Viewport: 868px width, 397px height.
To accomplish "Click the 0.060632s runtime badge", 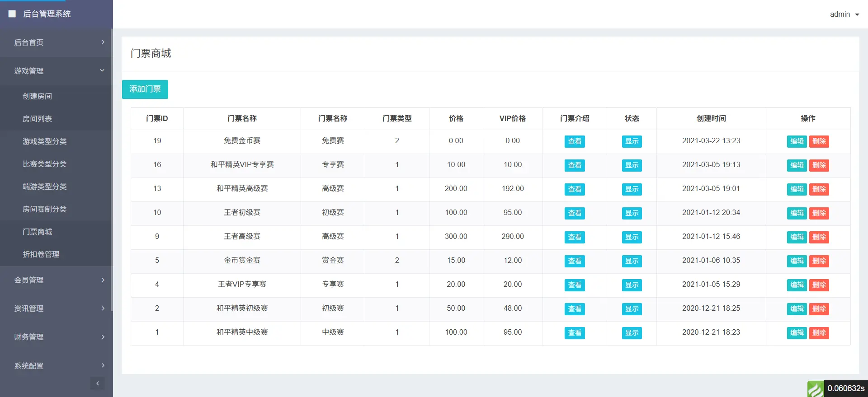I will click(846, 389).
